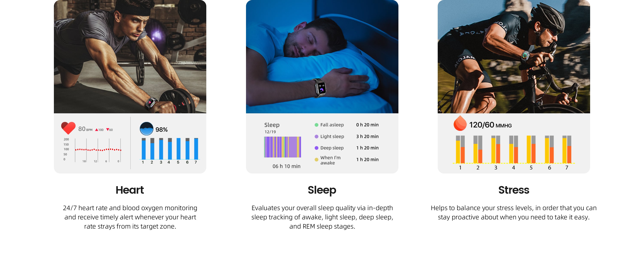Open the gym workout photo
This screenshot has height=262, width=644.
(x=130, y=57)
